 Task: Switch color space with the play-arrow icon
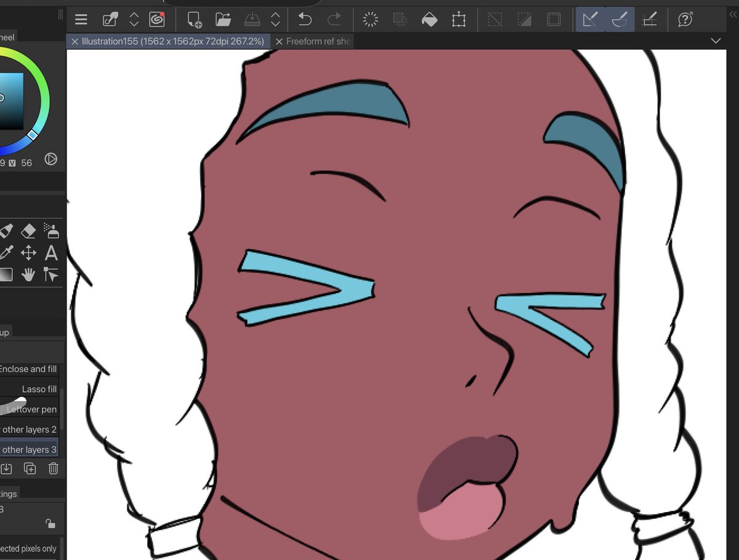51,159
